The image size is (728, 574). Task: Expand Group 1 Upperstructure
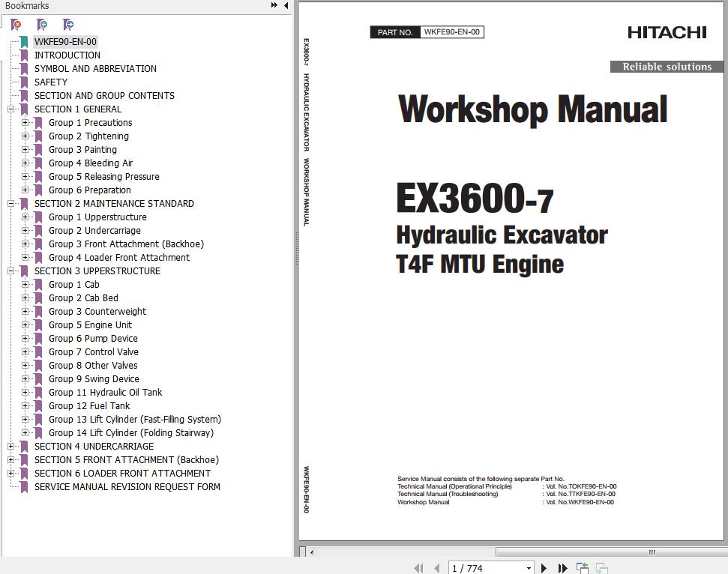click(x=25, y=217)
